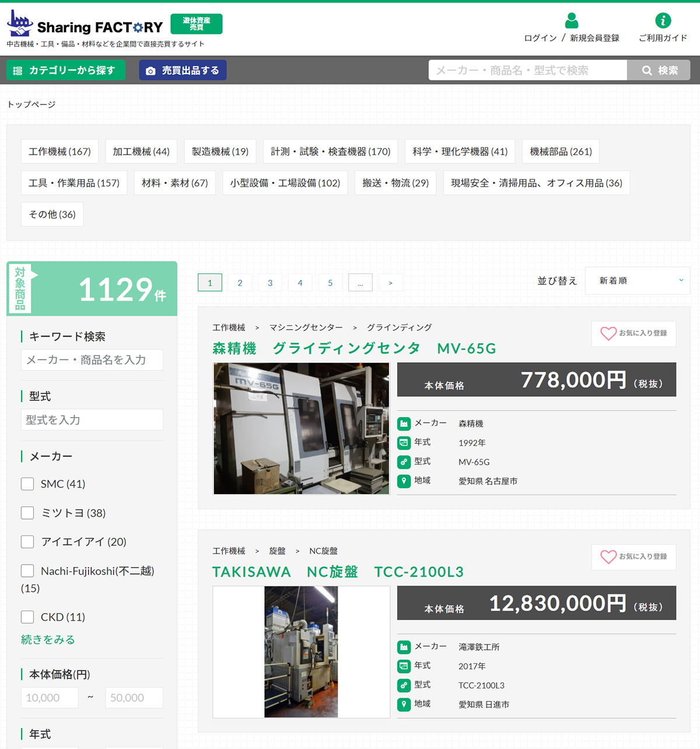Go to results page 3
Screen dimensions: 700x749
click(270, 283)
